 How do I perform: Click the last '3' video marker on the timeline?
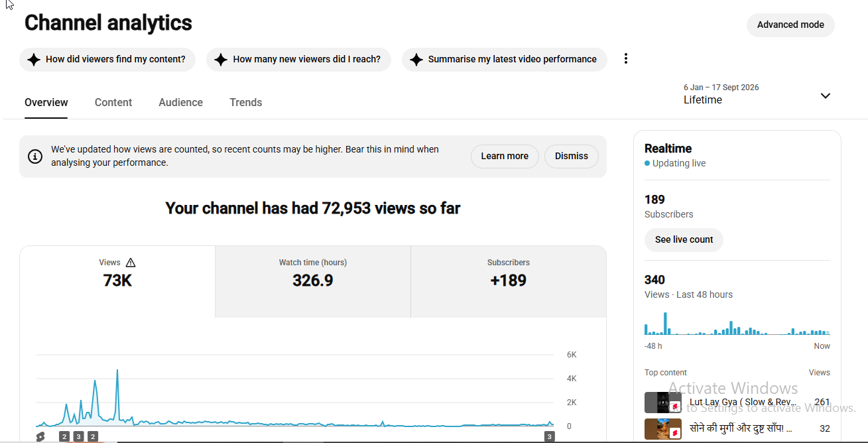pos(549,436)
